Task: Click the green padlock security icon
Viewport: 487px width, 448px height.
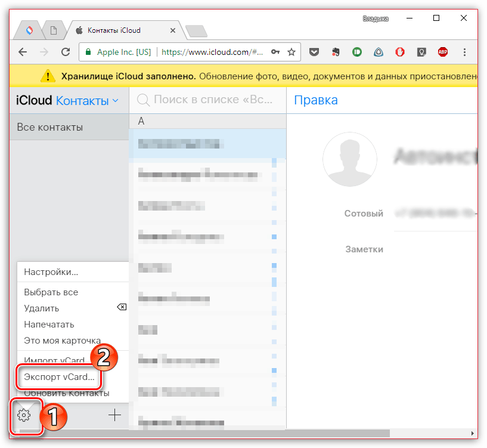Action: click(88, 52)
